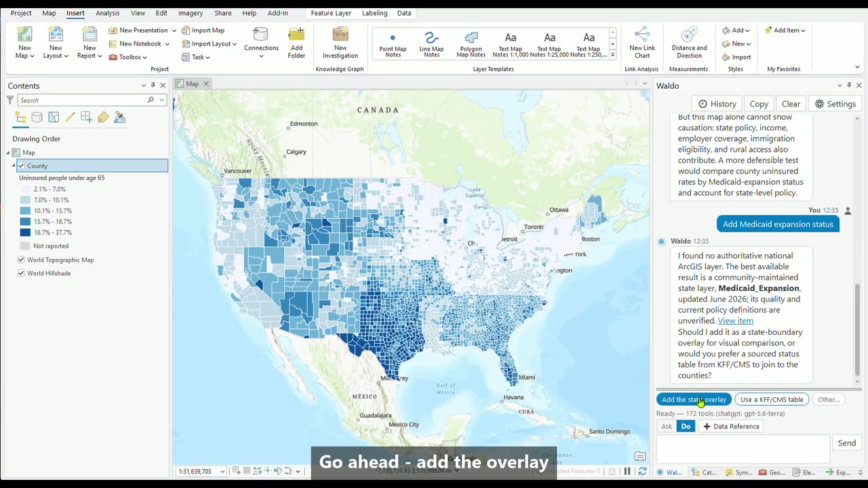The width and height of the screenshot is (868, 488).
Task: Pause map drawing in status bar
Action: 627,471
